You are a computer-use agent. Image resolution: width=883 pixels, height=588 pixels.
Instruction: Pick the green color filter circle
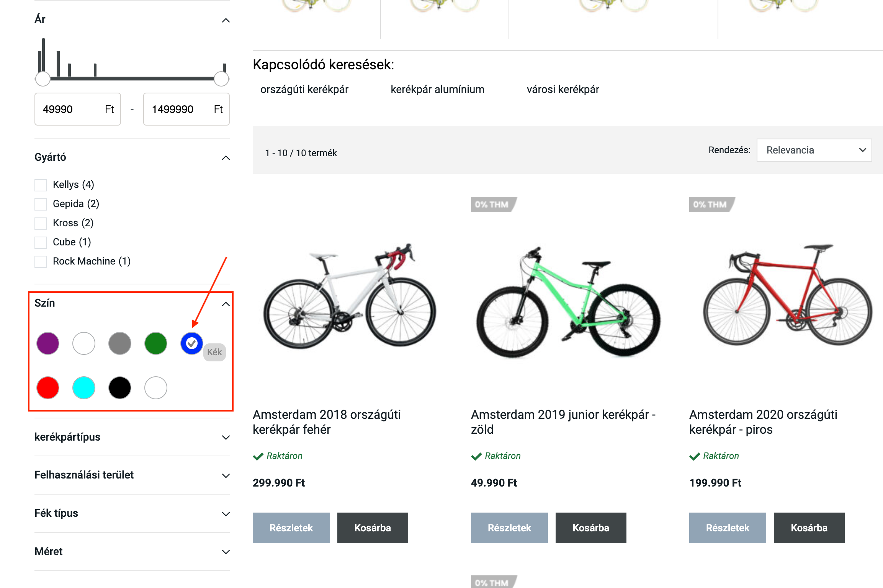pos(156,343)
